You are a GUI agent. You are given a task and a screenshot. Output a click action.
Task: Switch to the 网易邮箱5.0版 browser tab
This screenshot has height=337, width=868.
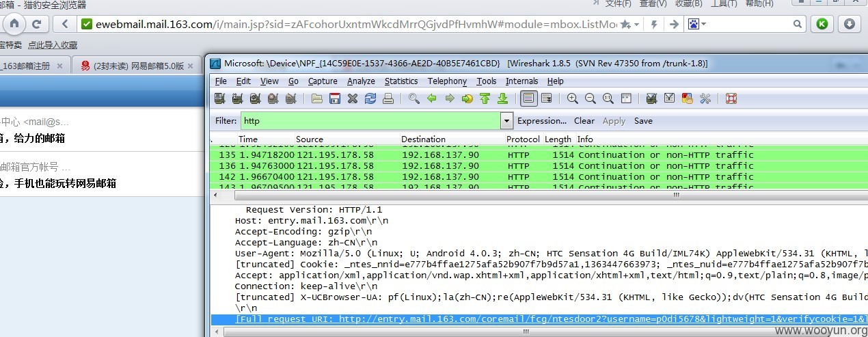click(x=137, y=66)
